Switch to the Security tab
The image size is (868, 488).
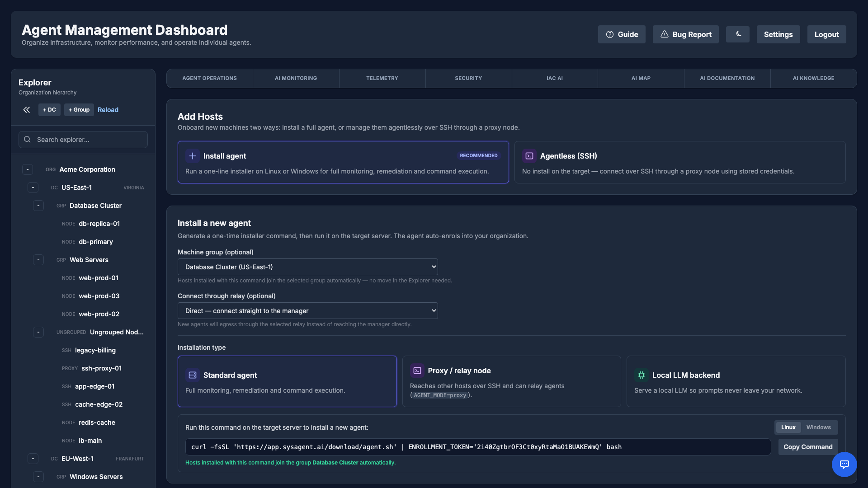[x=468, y=78]
